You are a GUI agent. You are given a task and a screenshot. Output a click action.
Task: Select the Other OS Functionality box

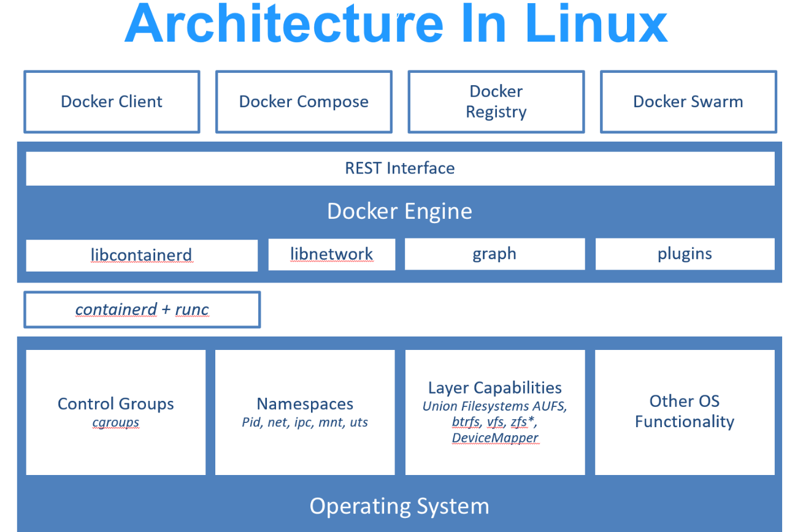[x=685, y=412]
